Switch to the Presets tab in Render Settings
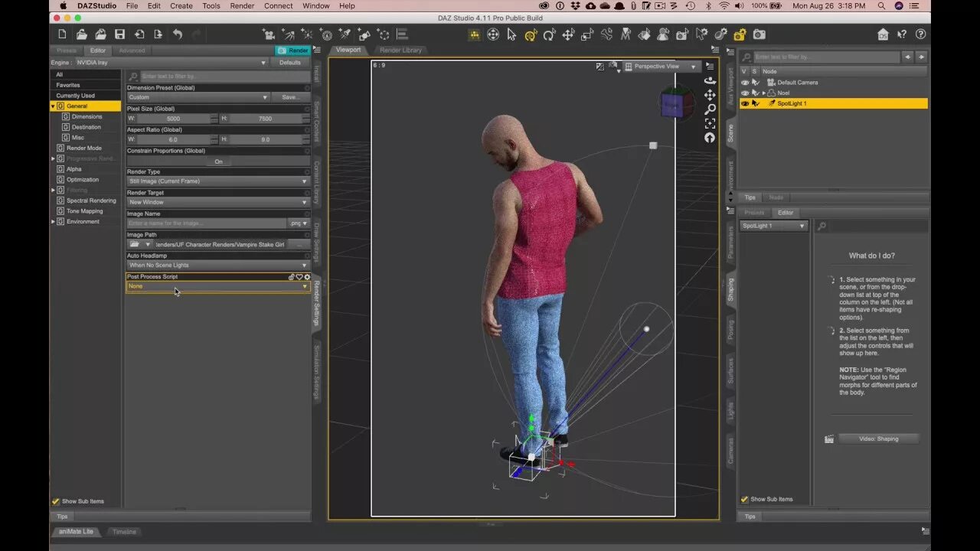This screenshot has width=980, height=551. click(67, 51)
